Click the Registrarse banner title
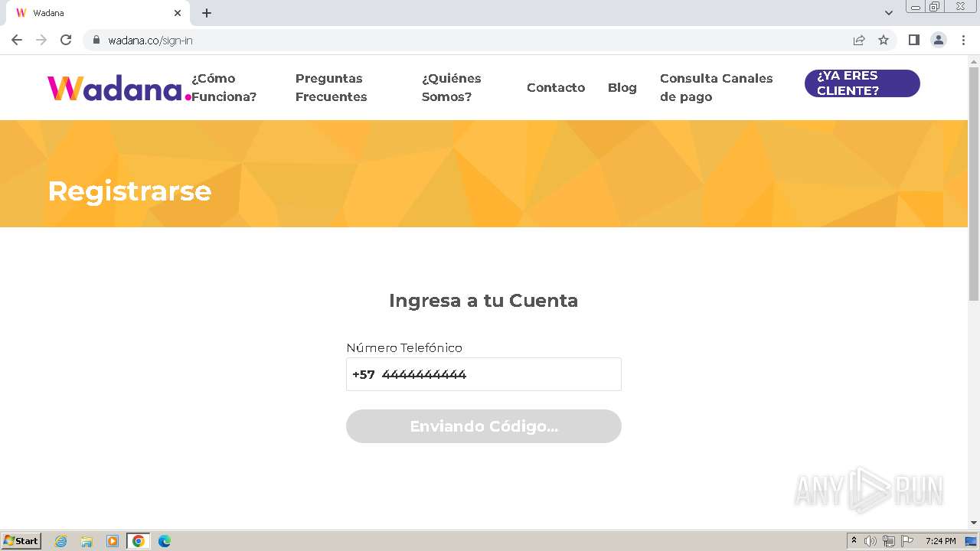This screenshot has width=980, height=551. (129, 191)
